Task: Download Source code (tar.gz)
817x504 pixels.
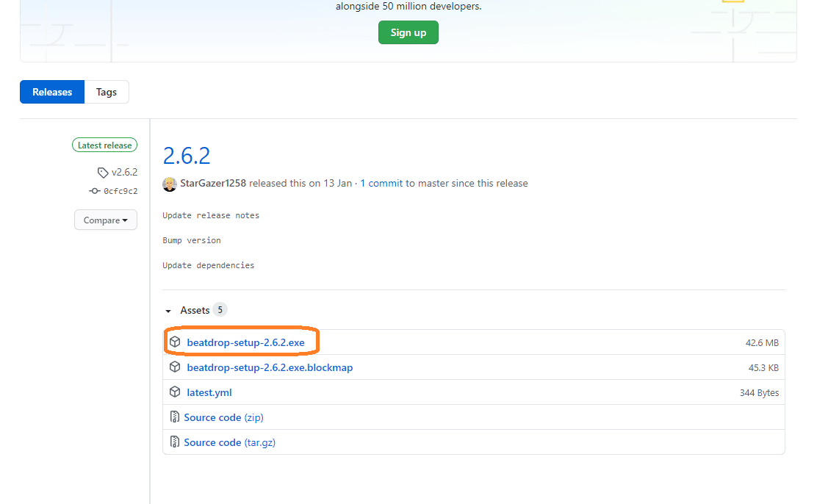Action: click(230, 442)
